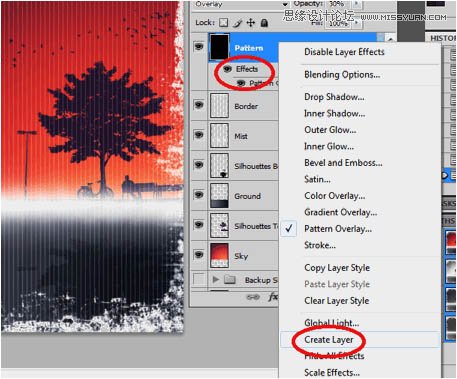The width and height of the screenshot is (457, 379).
Task: Click the fx layer style icon
Action: [273, 296]
